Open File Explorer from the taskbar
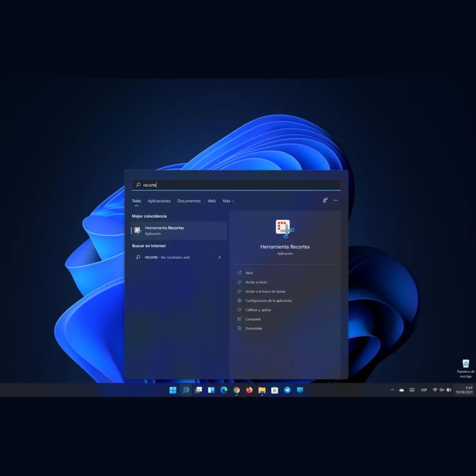Viewport: 476px width, 476px height. (x=262, y=390)
